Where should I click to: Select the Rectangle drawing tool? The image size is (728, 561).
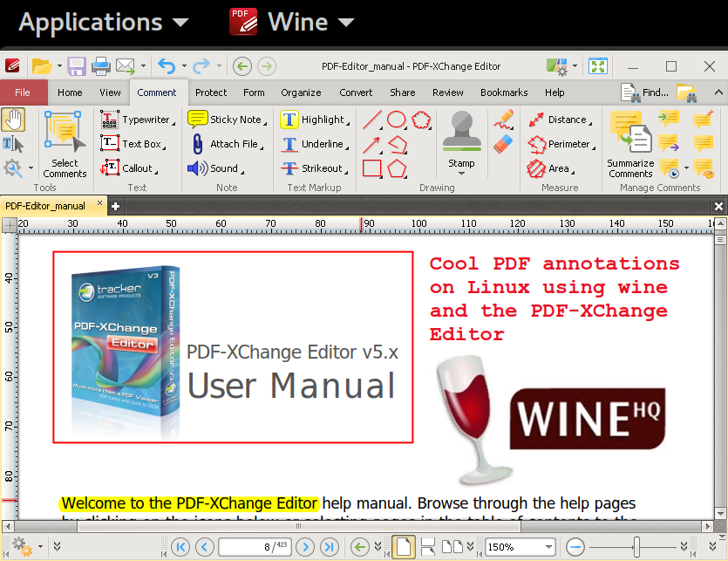pyautogui.click(x=372, y=168)
